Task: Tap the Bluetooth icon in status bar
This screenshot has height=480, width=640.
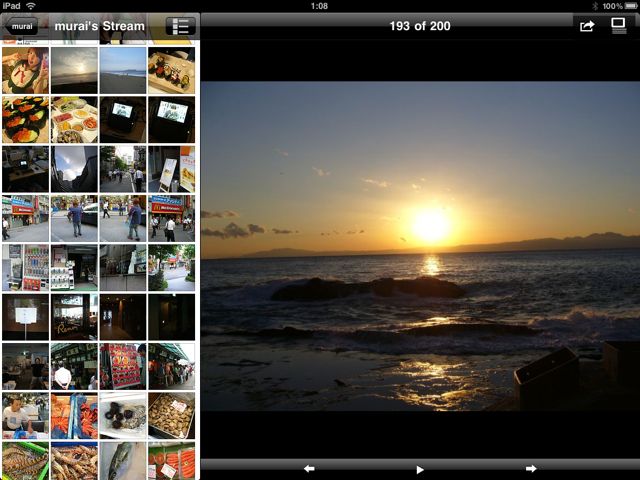Action: point(595,6)
